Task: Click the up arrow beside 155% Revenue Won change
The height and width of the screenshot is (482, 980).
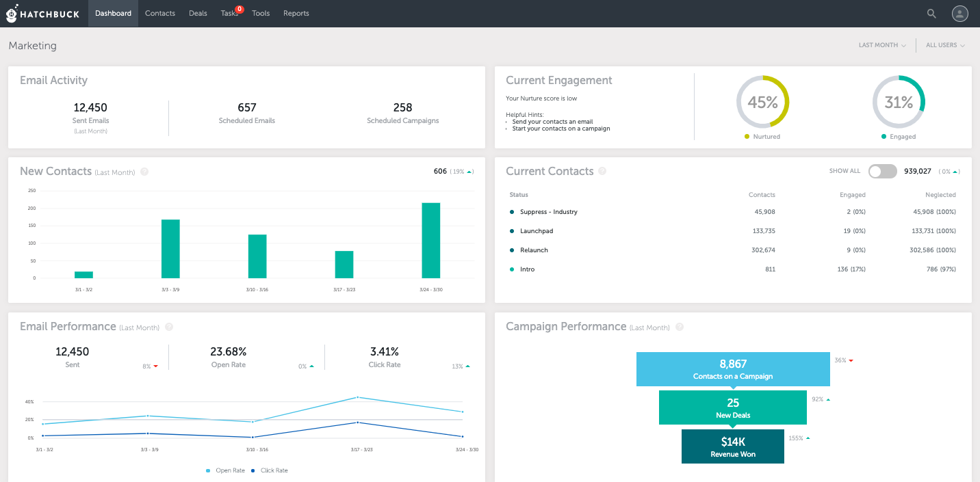Action: 808,438
